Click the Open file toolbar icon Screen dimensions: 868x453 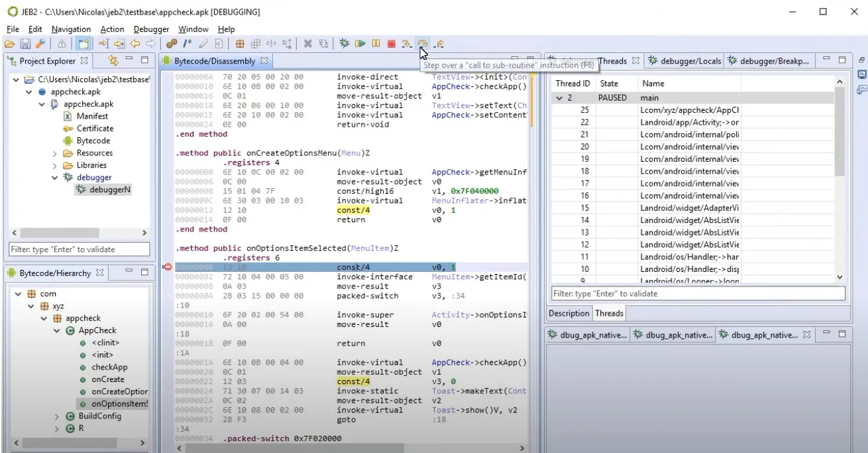[9, 44]
